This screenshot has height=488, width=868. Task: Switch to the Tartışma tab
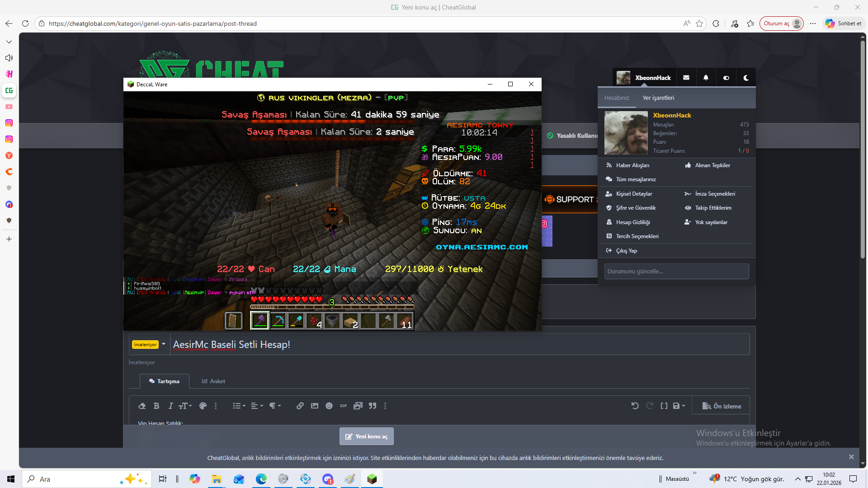(164, 381)
